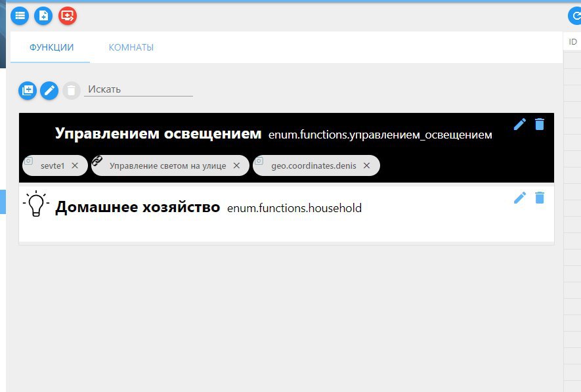This screenshot has height=392, width=581.
Task: Click the chain link icon on chip
Action: coord(97,161)
